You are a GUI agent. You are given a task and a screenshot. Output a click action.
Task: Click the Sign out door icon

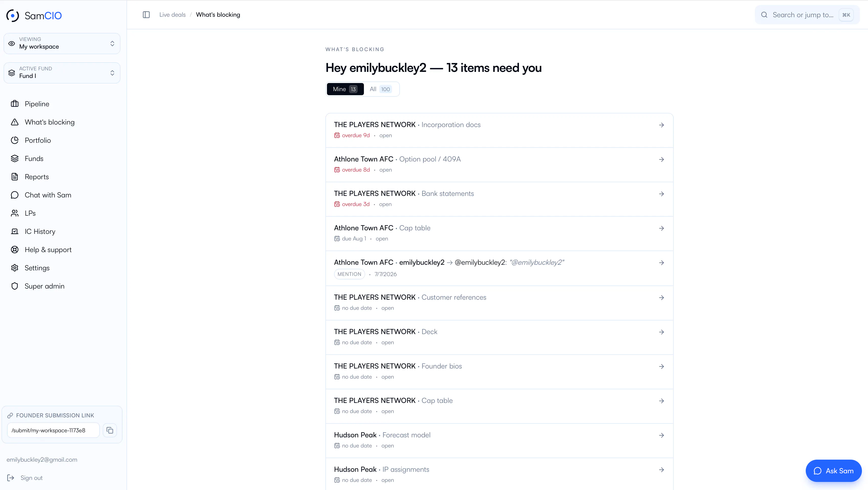click(x=11, y=478)
